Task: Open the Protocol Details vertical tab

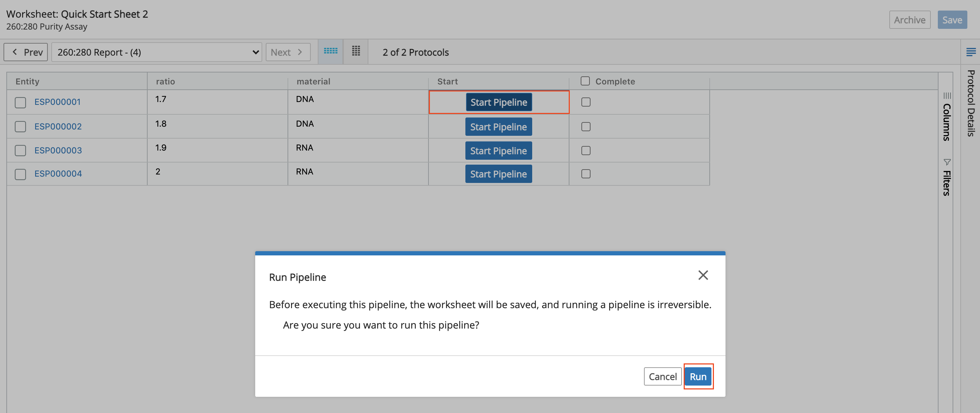Action: tap(971, 103)
